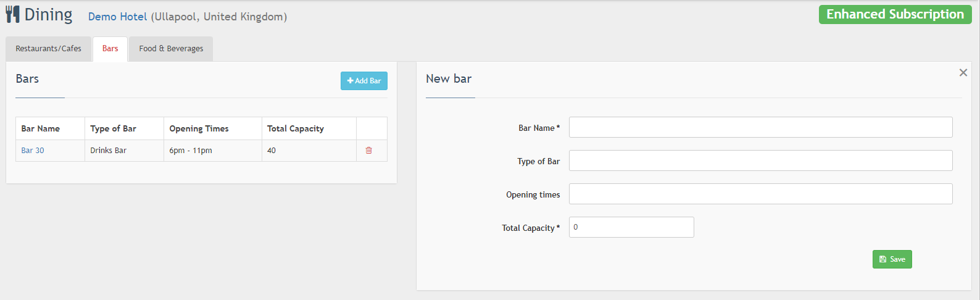Click the Bars panel heading
The width and height of the screenshot is (980, 300).
(x=27, y=78)
